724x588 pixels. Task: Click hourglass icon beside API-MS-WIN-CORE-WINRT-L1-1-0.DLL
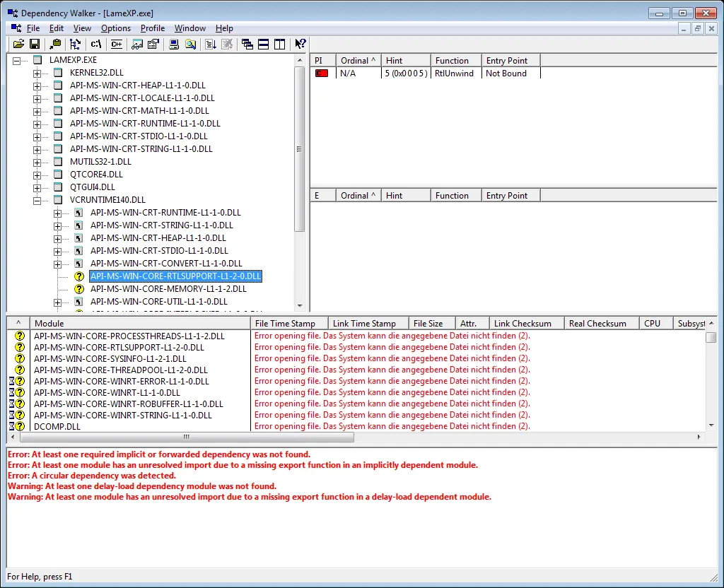click(12, 393)
